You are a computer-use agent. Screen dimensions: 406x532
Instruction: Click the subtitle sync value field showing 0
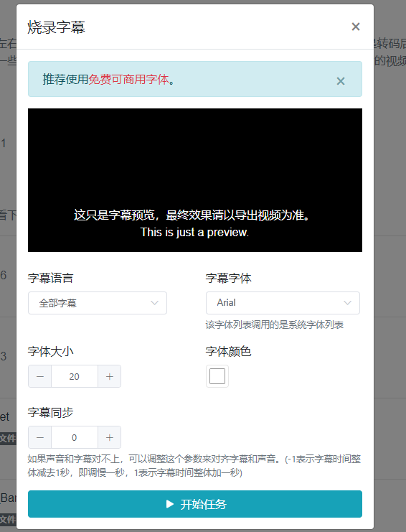(75, 437)
